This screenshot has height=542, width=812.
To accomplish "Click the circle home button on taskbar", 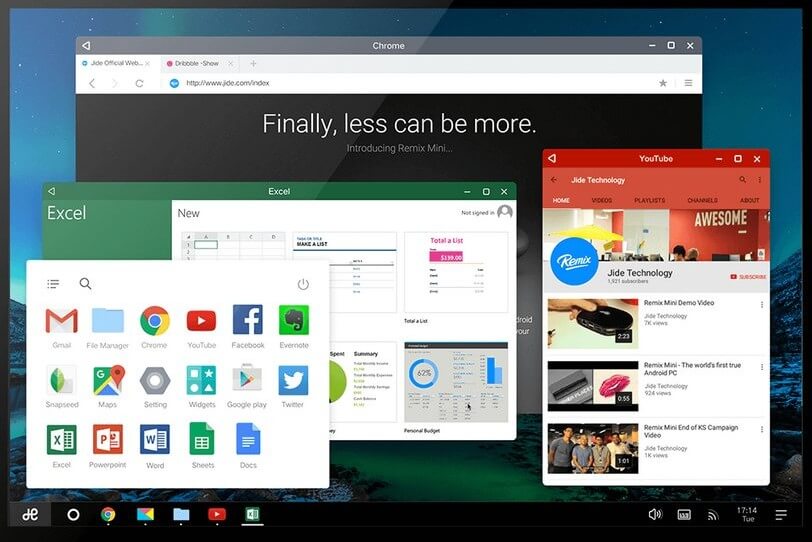I will [x=74, y=515].
